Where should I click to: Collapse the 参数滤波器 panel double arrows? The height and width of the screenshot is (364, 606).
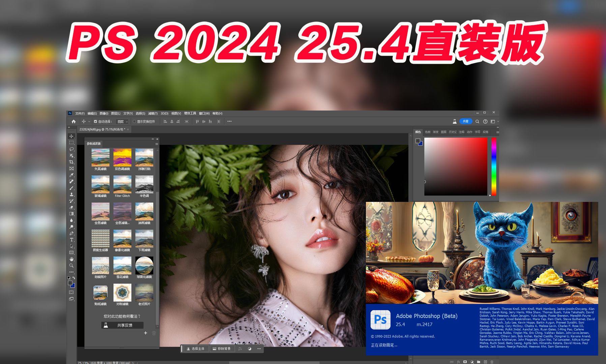(153, 139)
